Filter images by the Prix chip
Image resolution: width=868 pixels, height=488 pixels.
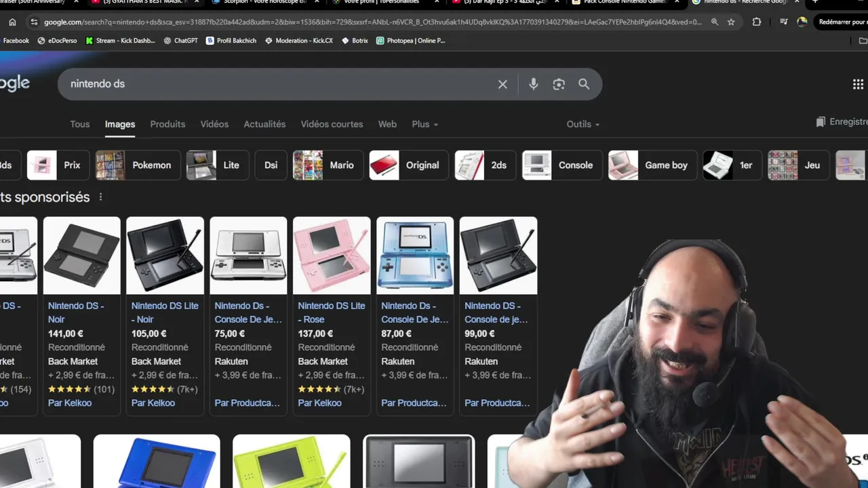[58, 165]
